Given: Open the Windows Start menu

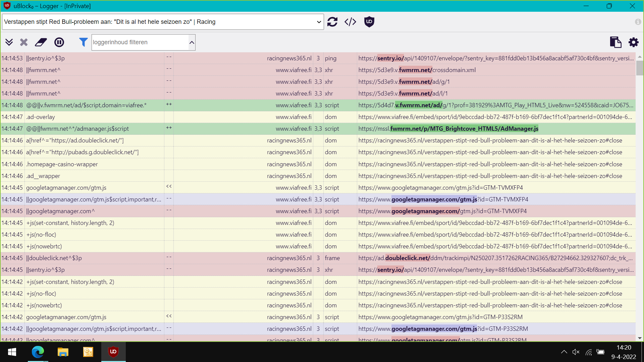Looking at the screenshot, I should coord(12,352).
